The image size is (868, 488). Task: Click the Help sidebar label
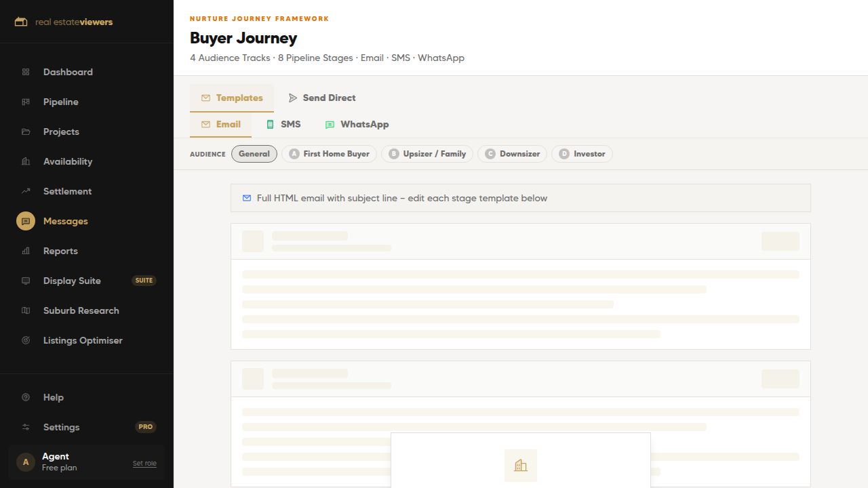pos(54,397)
